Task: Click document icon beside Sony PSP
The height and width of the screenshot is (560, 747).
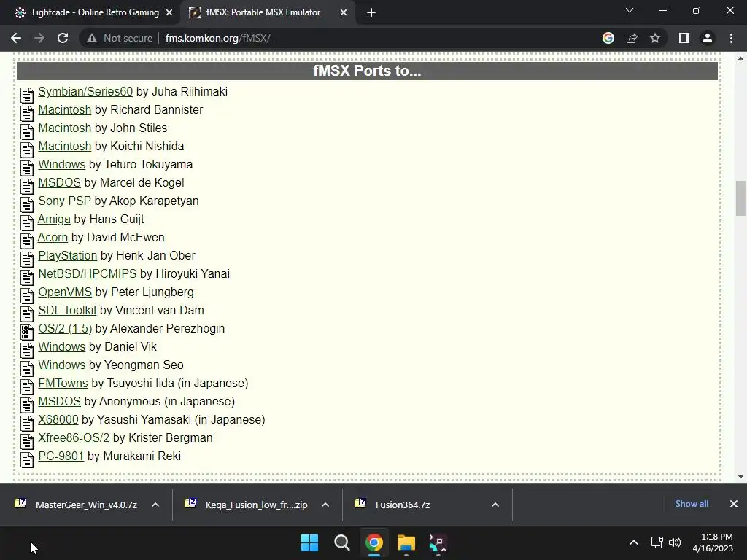Action: [27, 204]
